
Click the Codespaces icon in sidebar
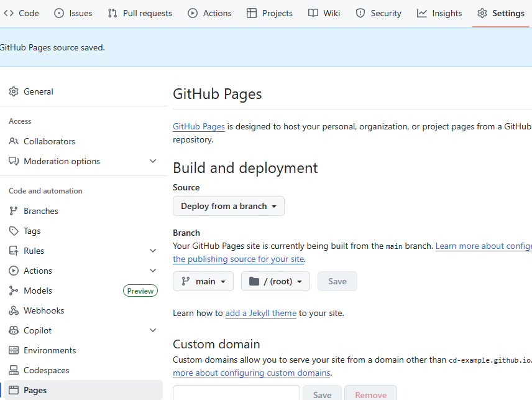pyautogui.click(x=14, y=371)
